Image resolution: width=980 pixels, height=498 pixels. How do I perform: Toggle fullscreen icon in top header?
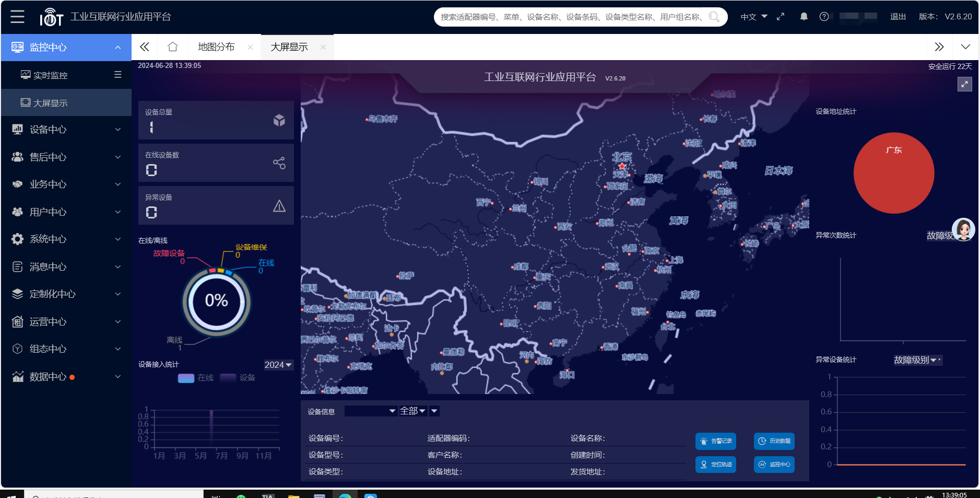tap(781, 17)
